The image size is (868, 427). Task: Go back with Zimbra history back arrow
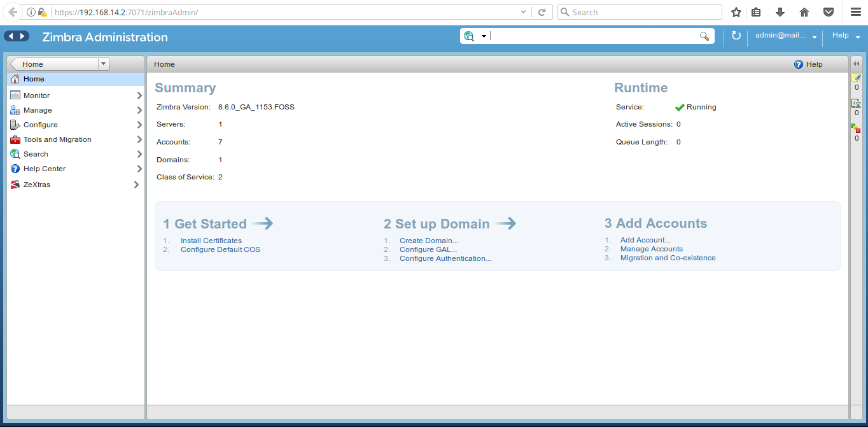[11, 36]
